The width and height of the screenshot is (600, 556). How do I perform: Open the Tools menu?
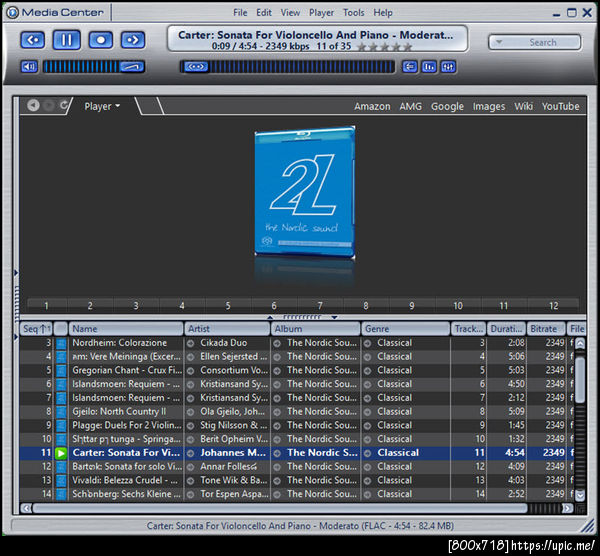[x=354, y=13]
